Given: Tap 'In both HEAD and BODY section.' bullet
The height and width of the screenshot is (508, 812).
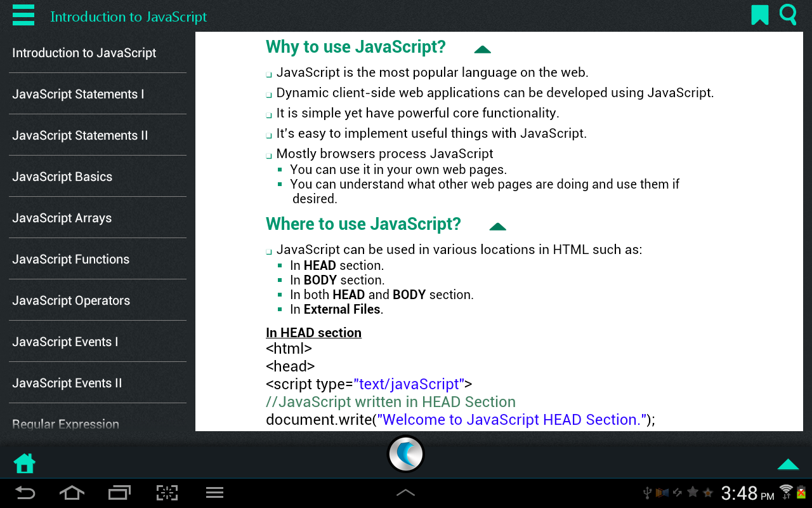Looking at the screenshot, I should point(382,295).
